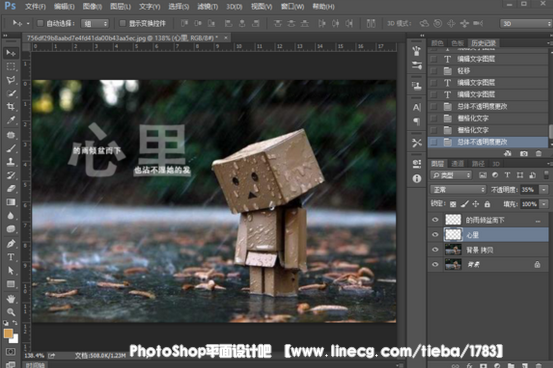The height and width of the screenshot is (368, 553).
Task: Open the Character panel icon
Action: coord(417,107)
